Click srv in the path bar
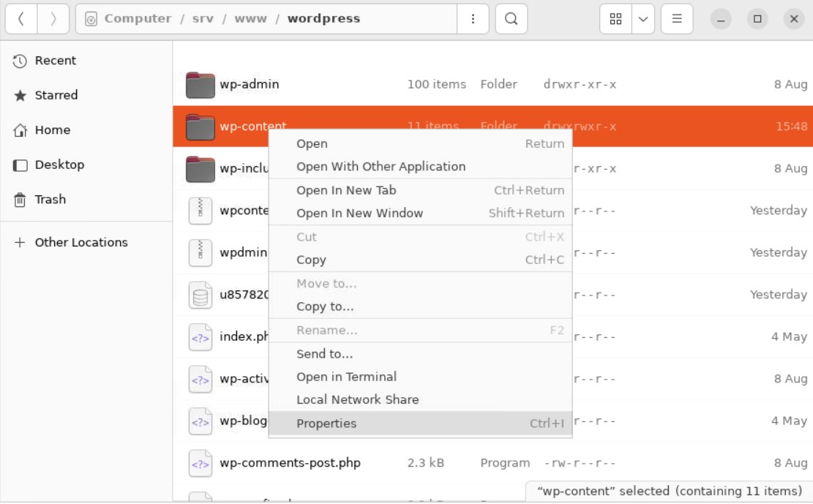The image size is (813, 504). point(203,19)
